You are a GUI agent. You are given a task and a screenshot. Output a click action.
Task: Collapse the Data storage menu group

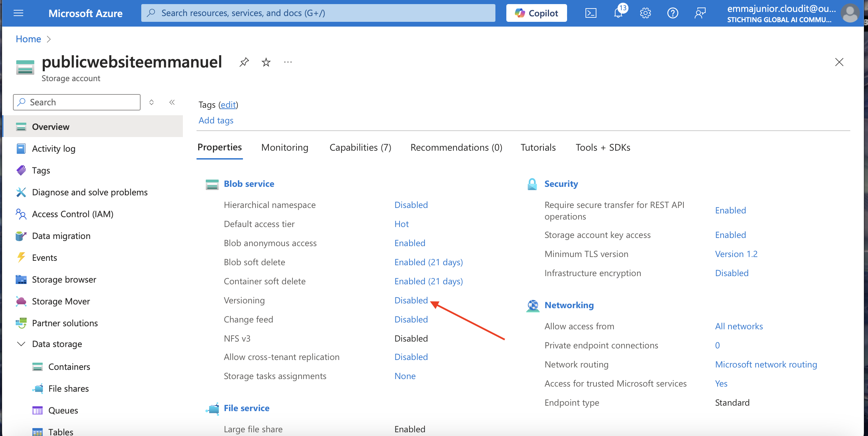[x=21, y=344]
